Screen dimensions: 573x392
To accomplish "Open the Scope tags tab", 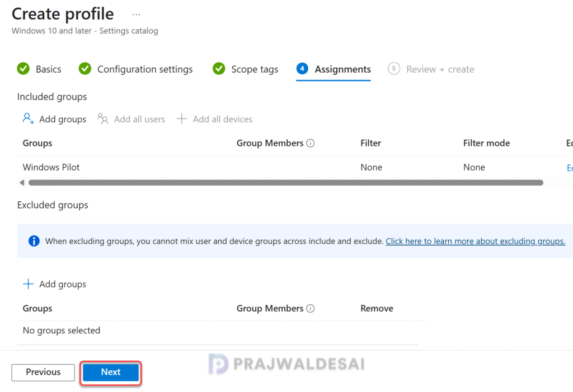I will [x=245, y=69].
